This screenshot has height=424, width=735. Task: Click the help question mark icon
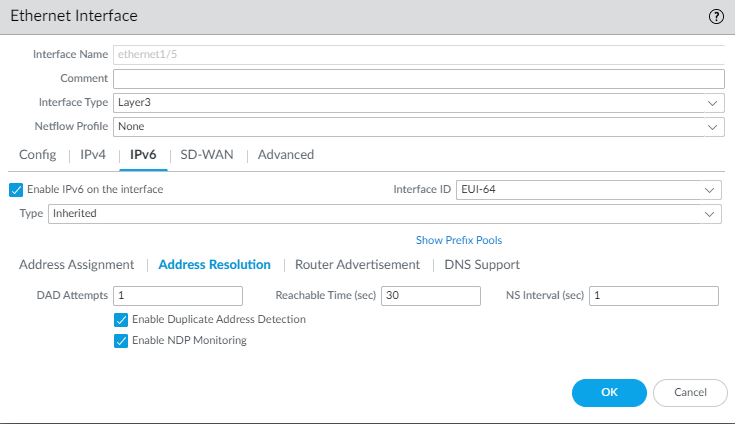716,16
